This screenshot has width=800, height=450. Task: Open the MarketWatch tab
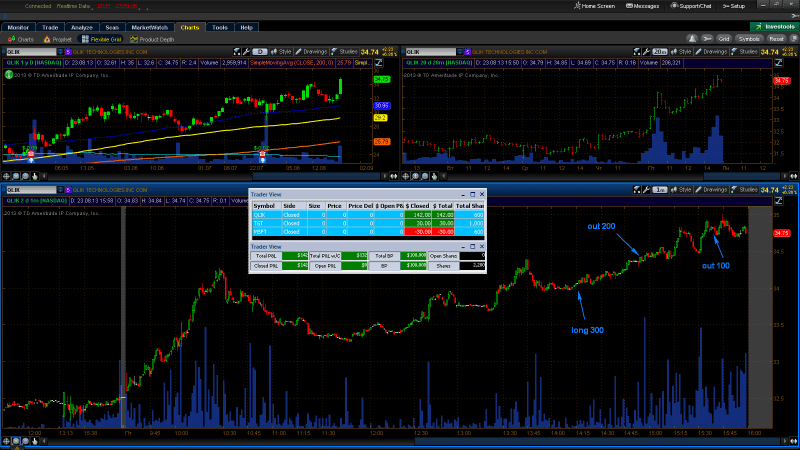(149, 28)
